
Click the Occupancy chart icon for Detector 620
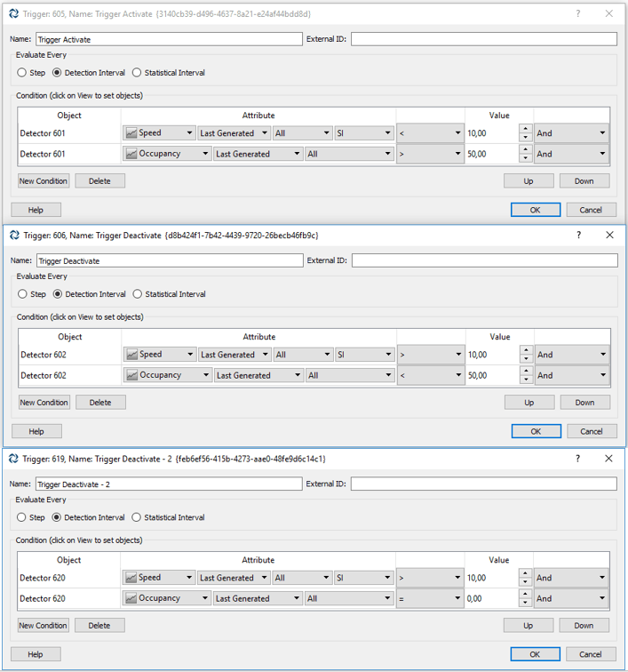point(131,598)
